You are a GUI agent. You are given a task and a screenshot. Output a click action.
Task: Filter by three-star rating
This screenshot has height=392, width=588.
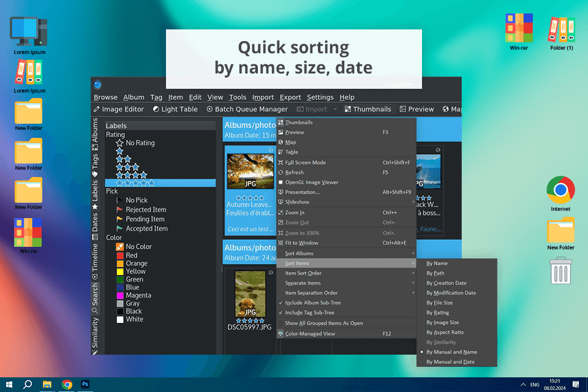tap(127, 167)
